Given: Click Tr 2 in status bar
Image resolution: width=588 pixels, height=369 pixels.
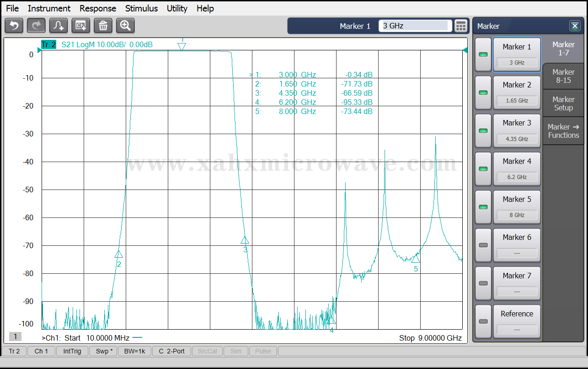Looking at the screenshot, I should click(14, 351).
